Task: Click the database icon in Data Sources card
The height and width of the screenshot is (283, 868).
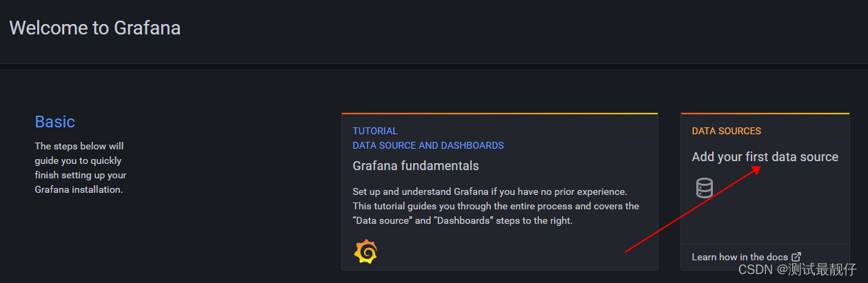Action: point(705,188)
